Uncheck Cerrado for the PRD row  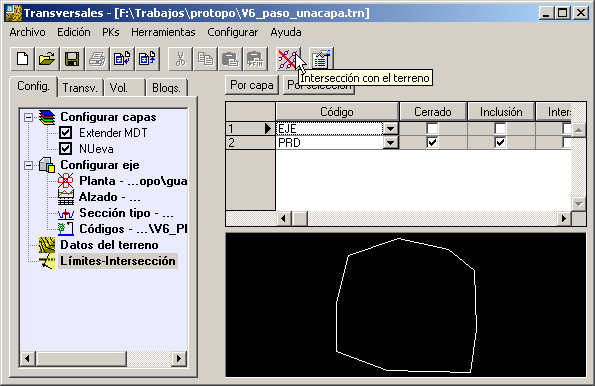[432, 143]
